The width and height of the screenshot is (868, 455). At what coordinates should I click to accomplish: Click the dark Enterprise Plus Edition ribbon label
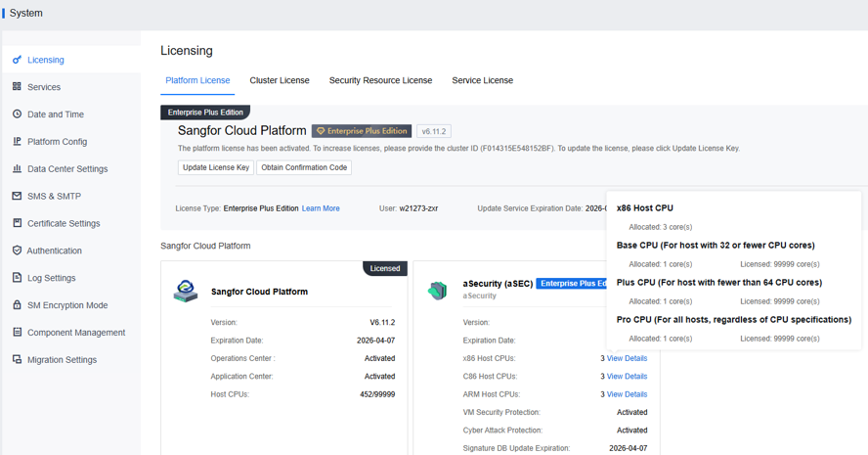(x=205, y=112)
